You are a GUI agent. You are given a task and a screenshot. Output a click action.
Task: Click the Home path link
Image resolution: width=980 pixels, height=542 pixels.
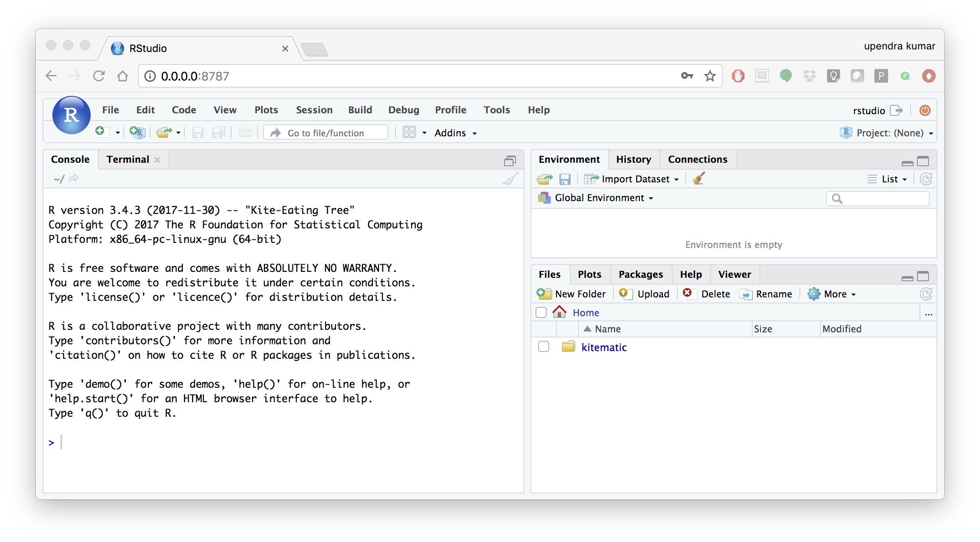(586, 313)
